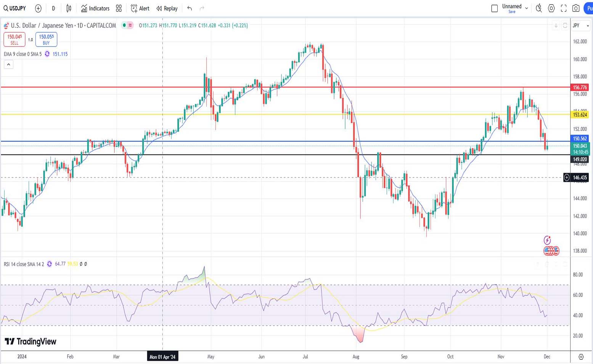
Task: Change the D timeframe interval
Action: 53,8
